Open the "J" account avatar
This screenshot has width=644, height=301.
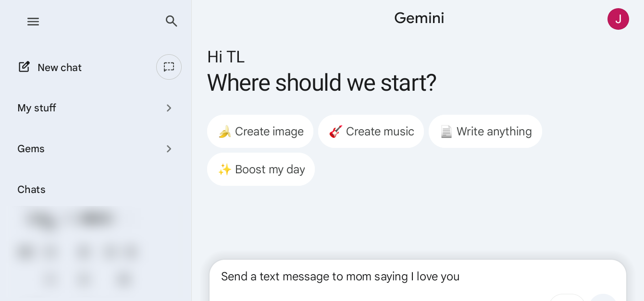[x=618, y=19]
